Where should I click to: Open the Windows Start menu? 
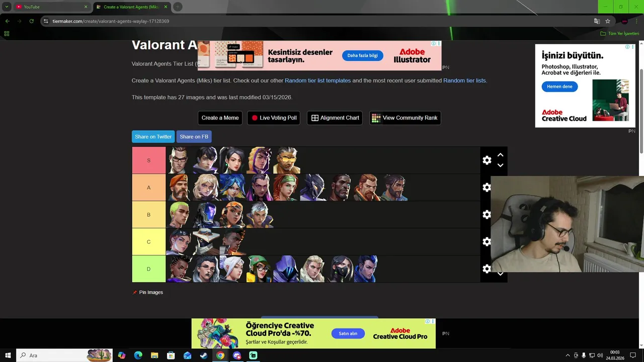(x=8, y=355)
